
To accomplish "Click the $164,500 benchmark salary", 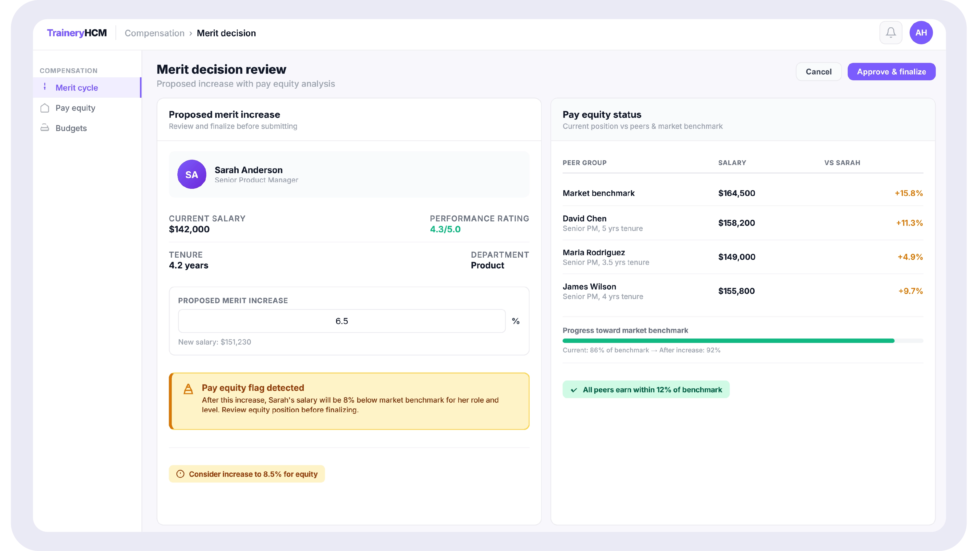I will 736,193.
